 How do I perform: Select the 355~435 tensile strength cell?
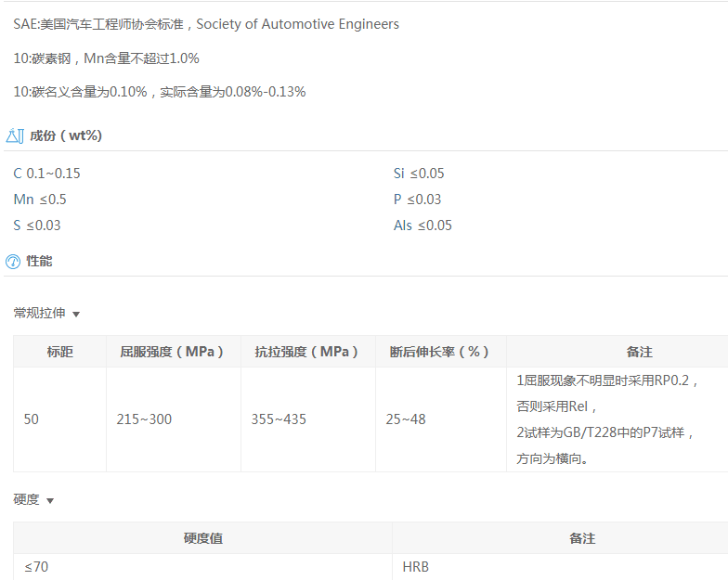pyautogui.click(x=279, y=419)
